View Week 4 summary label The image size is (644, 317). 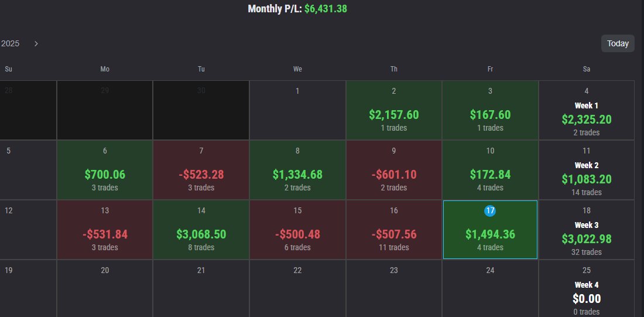[587, 285]
